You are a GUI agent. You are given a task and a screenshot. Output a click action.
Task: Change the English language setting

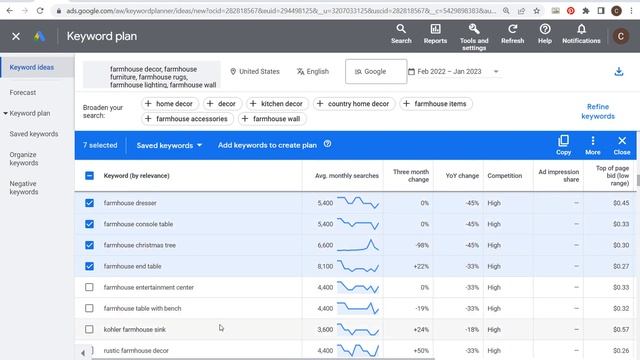[x=313, y=71]
